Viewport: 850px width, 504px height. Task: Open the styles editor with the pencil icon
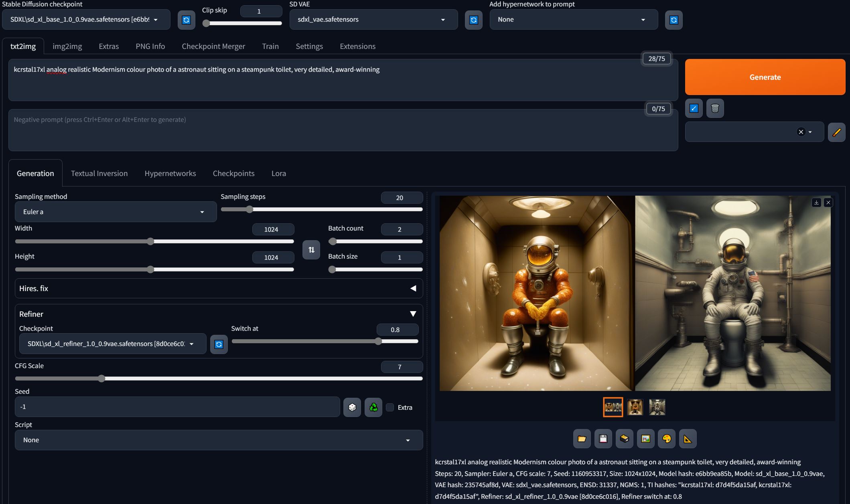(836, 132)
